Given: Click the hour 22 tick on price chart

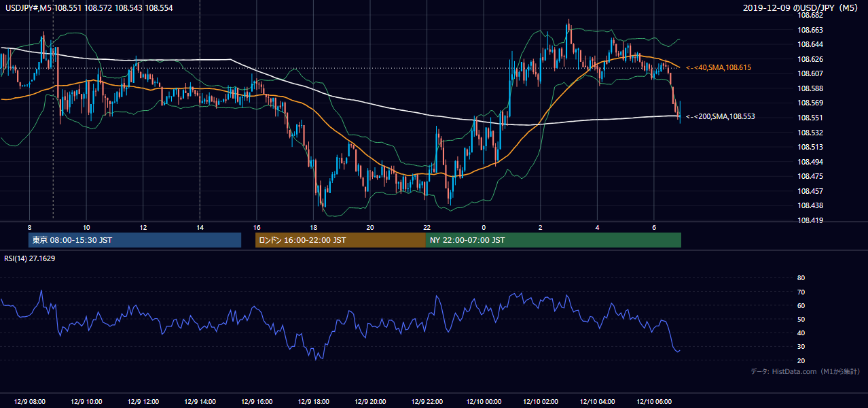Looking at the screenshot, I should (427, 227).
